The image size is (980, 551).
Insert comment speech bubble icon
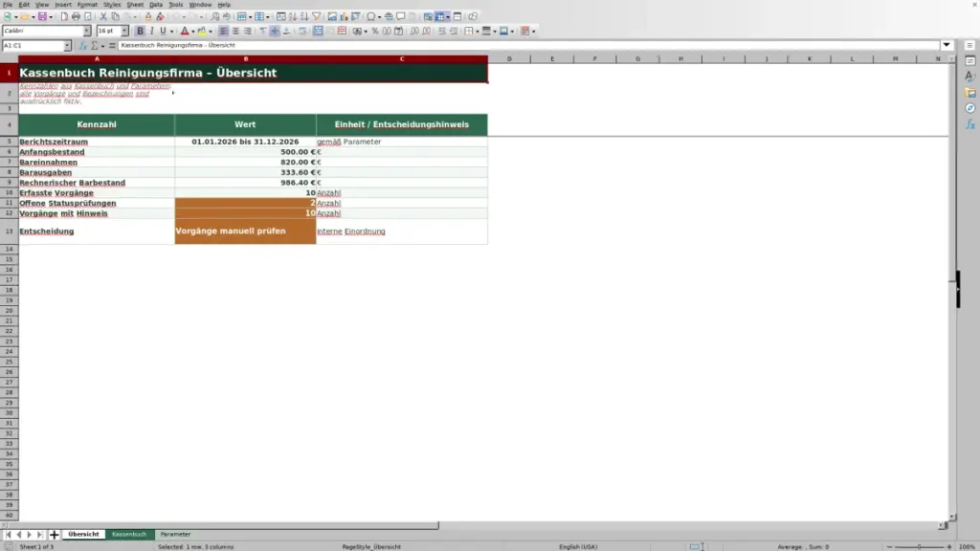point(401,16)
